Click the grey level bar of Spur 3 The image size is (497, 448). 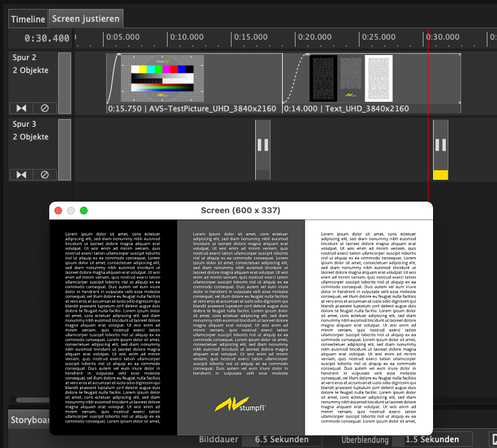[x=65, y=150]
